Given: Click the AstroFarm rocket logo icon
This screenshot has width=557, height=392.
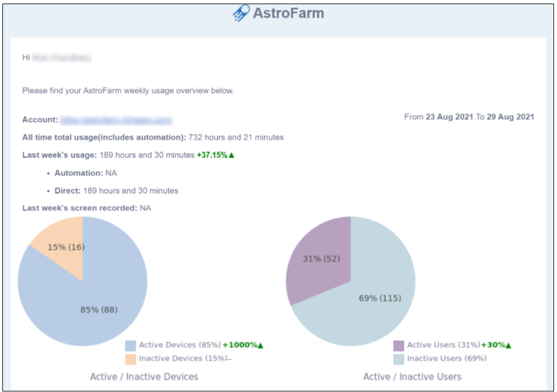Looking at the screenshot, I should click(x=241, y=13).
